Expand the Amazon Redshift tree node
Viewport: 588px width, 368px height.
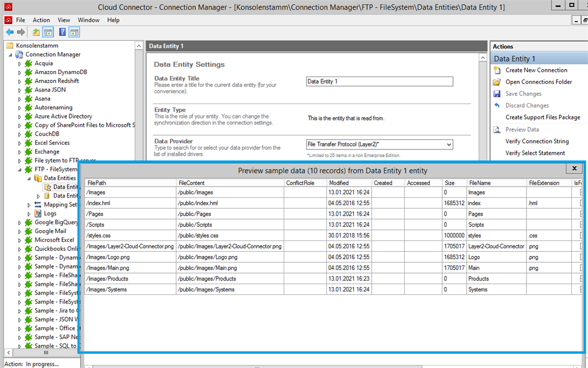[20, 81]
